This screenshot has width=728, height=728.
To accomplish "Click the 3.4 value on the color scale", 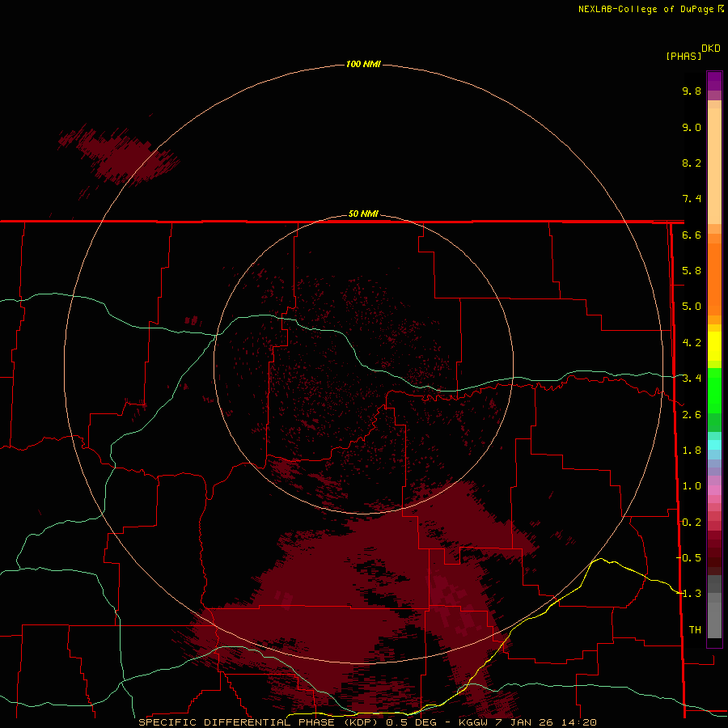I will [x=692, y=379].
